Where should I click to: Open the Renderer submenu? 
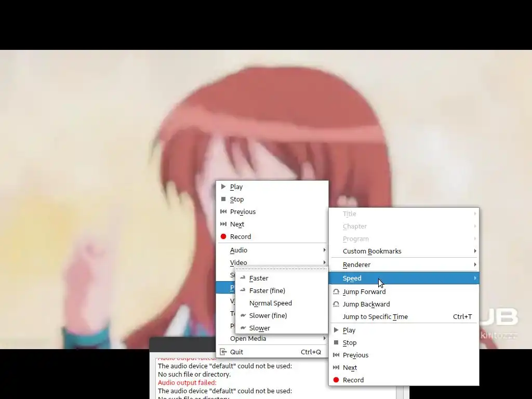404,264
